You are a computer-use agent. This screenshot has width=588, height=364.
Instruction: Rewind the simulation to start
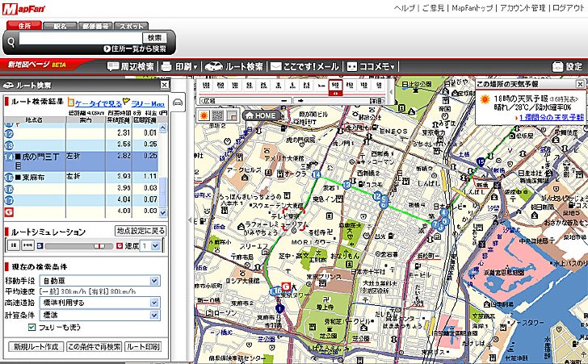[x=27, y=245]
